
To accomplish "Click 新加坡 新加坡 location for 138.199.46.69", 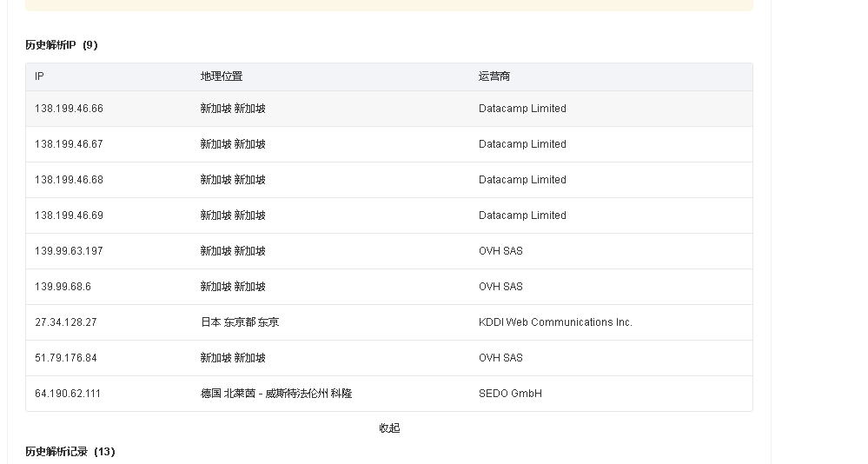I will [x=233, y=215].
